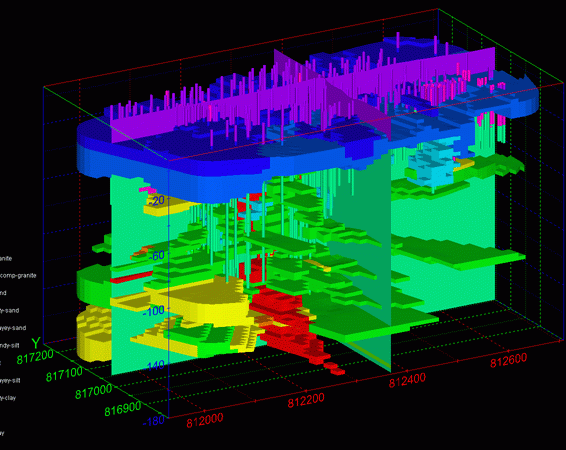Click the -20 depth axis label
The image size is (566, 450).
pos(157,200)
